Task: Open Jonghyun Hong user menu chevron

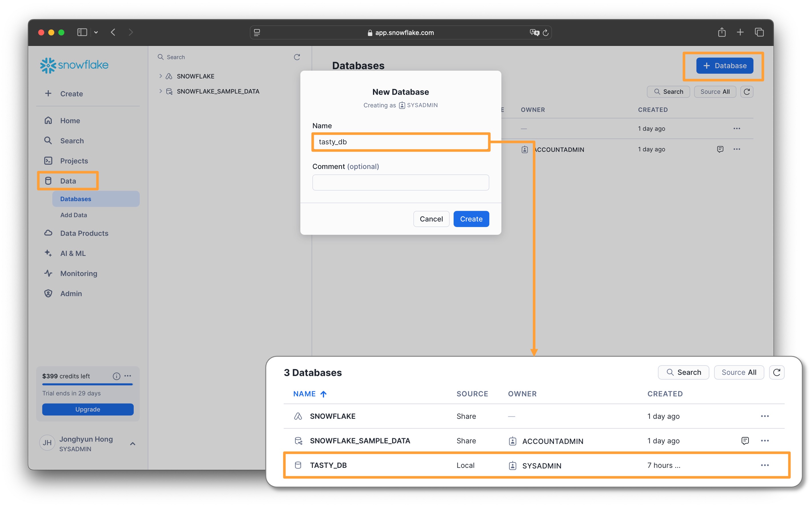Action: click(x=133, y=444)
